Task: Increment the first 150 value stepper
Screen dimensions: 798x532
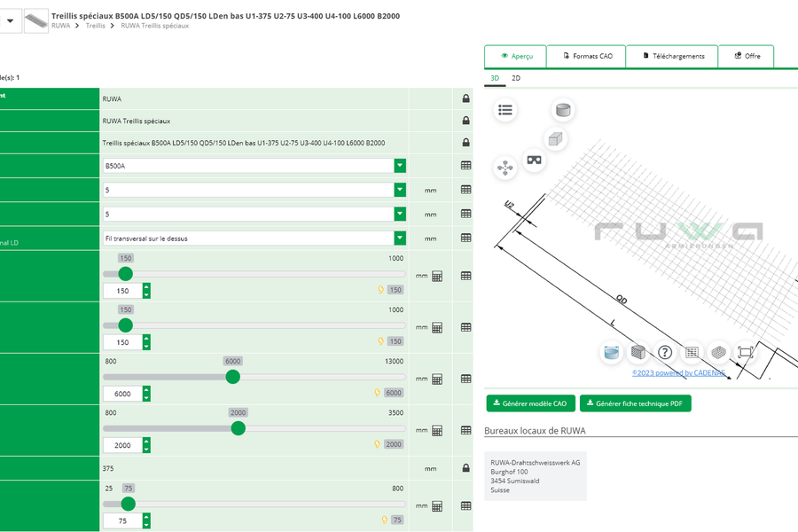Action: click(x=146, y=286)
